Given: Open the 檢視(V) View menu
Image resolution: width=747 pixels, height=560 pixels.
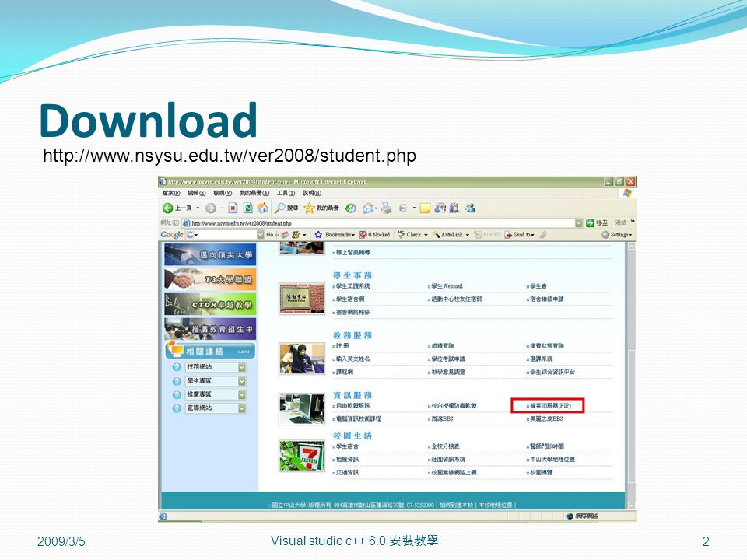Looking at the screenshot, I should pos(222,193).
